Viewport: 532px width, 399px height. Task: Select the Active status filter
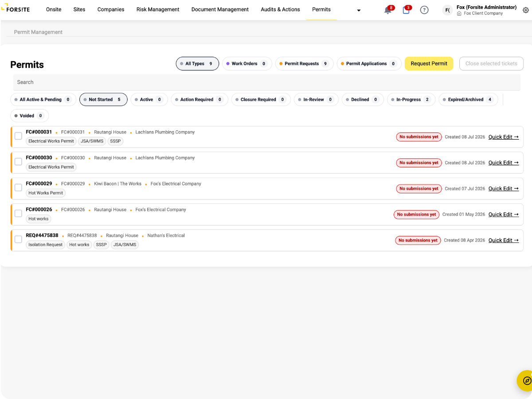tap(149, 99)
